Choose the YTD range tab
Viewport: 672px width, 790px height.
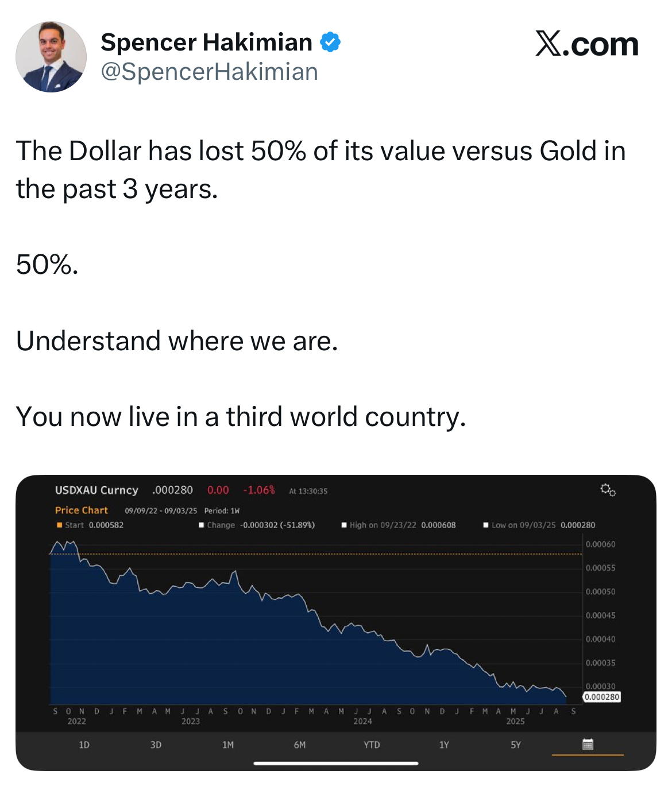(372, 745)
